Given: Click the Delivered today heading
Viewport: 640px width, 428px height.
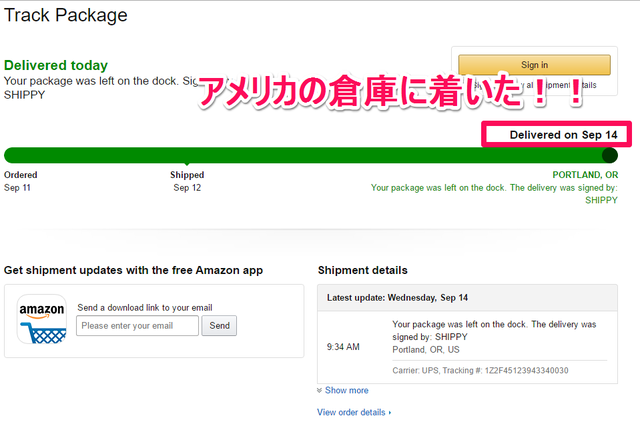Looking at the screenshot, I should pyautogui.click(x=56, y=65).
